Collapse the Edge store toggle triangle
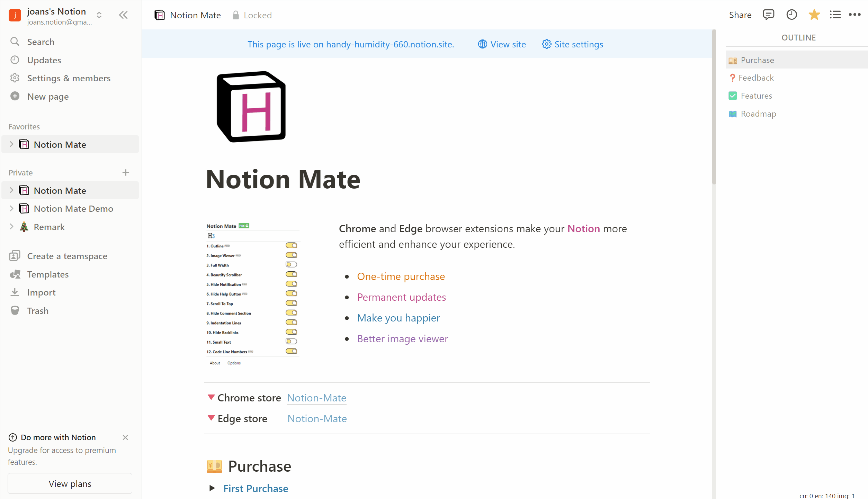This screenshot has width=868, height=499. point(211,418)
